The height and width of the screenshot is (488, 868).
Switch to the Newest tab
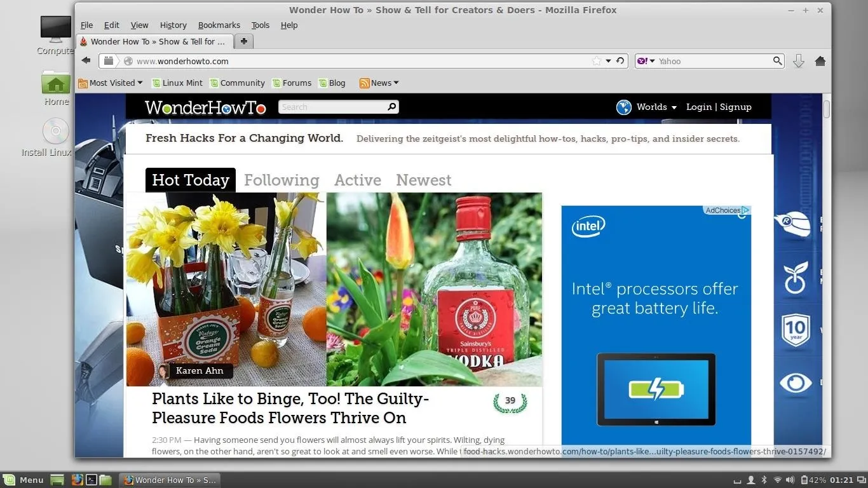pyautogui.click(x=424, y=180)
